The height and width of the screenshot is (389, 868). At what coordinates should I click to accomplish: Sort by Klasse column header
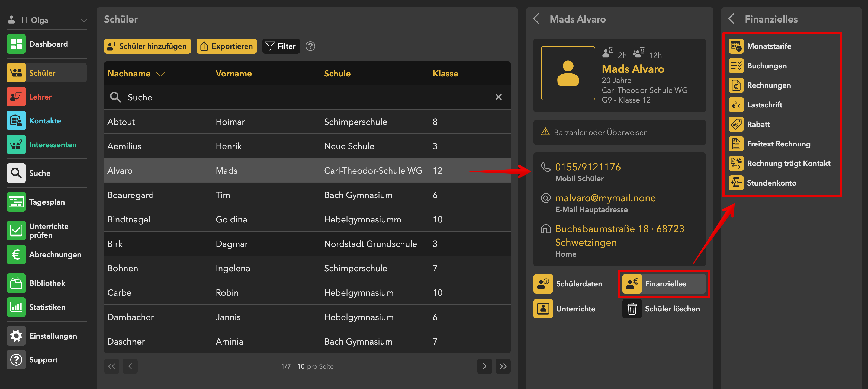(445, 74)
